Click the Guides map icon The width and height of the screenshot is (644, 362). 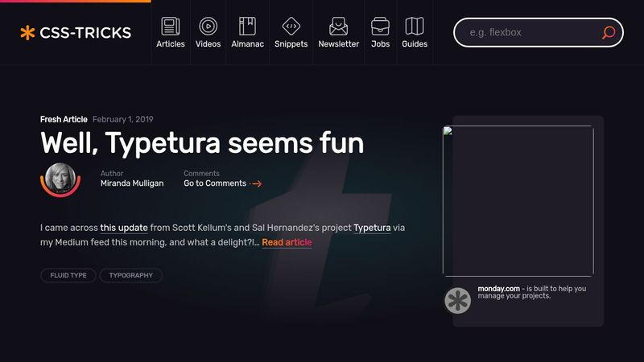[414, 26]
